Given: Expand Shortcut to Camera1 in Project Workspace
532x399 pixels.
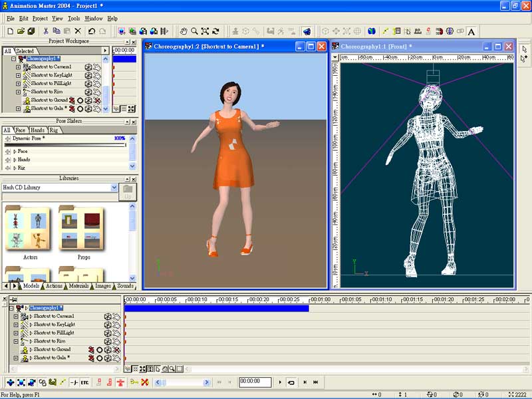Looking at the screenshot, I should click(19, 67).
